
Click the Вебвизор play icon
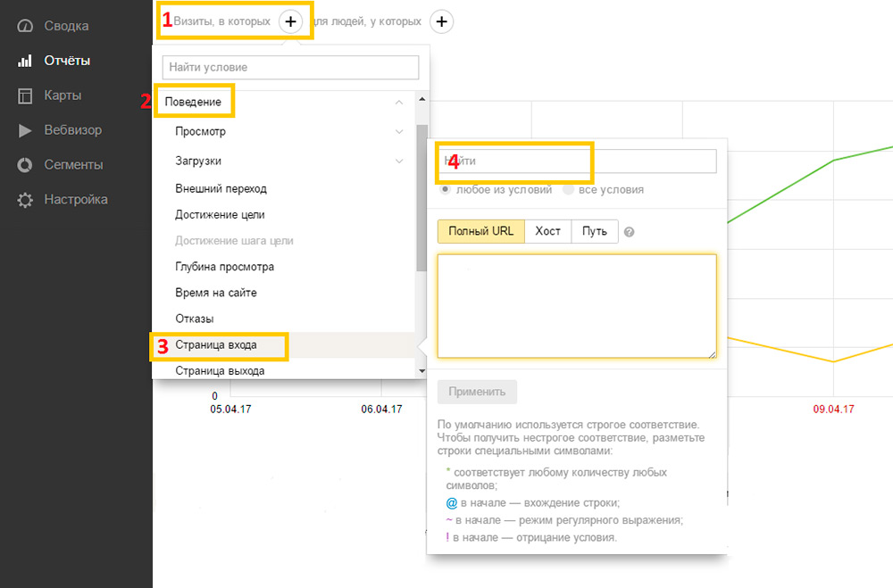point(26,130)
